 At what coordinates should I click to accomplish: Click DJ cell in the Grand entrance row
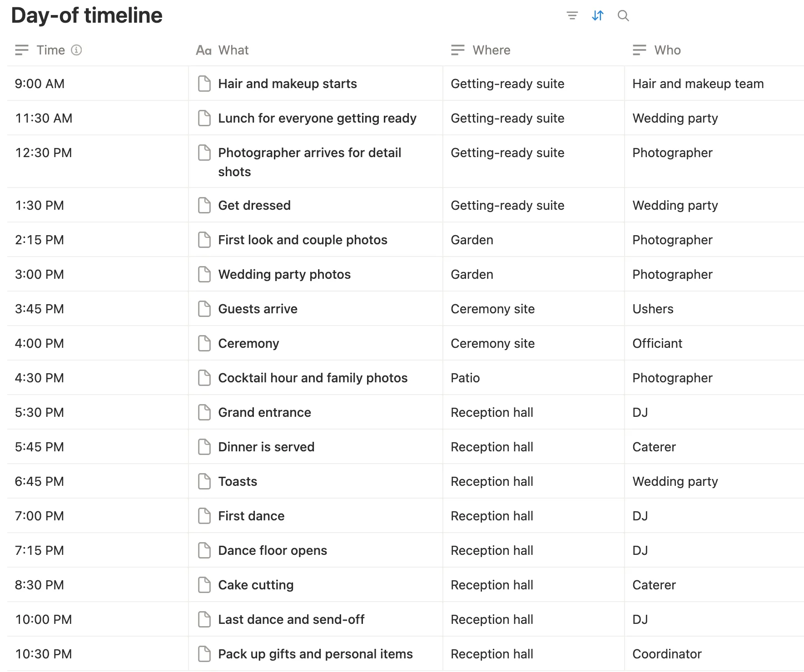[x=714, y=412]
